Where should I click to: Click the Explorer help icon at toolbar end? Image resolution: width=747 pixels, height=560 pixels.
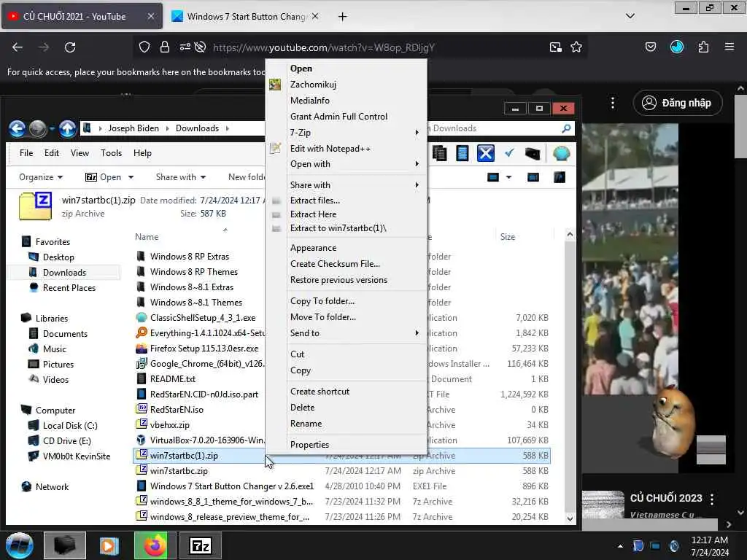[560, 177]
